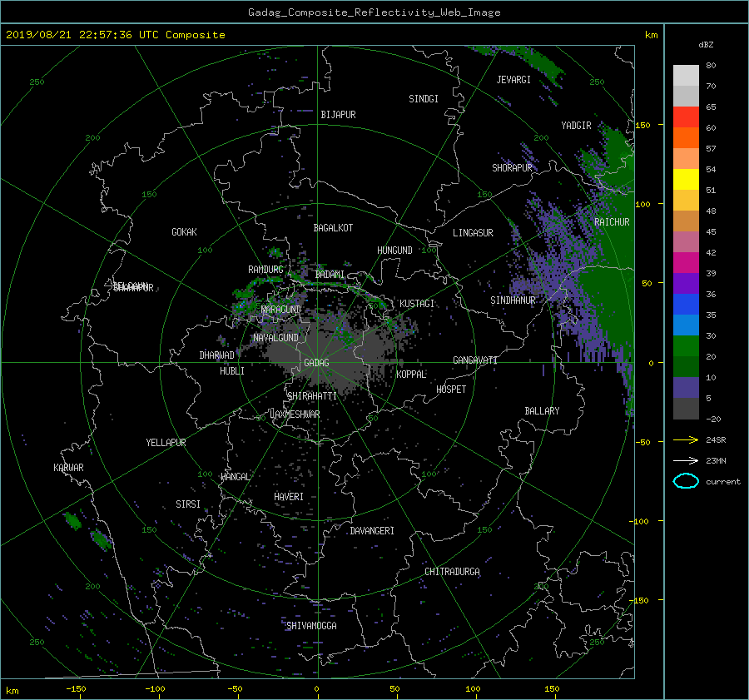Pick the light blue 30-35 dBZ swatch
Image resolution: width=749 pixels, height=700 pixels.
[x=686, y=325]
